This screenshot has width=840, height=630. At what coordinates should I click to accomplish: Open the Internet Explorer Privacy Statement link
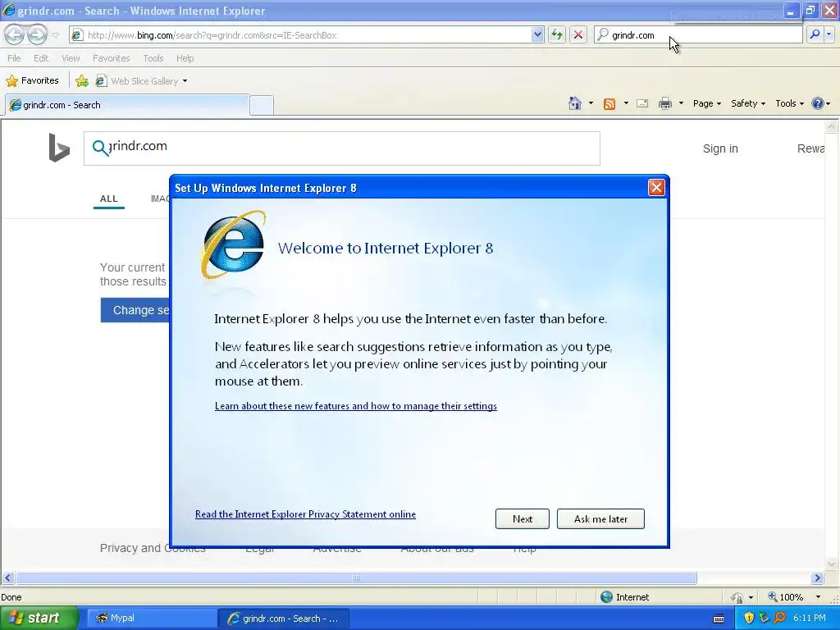click(x=305, y=514)
